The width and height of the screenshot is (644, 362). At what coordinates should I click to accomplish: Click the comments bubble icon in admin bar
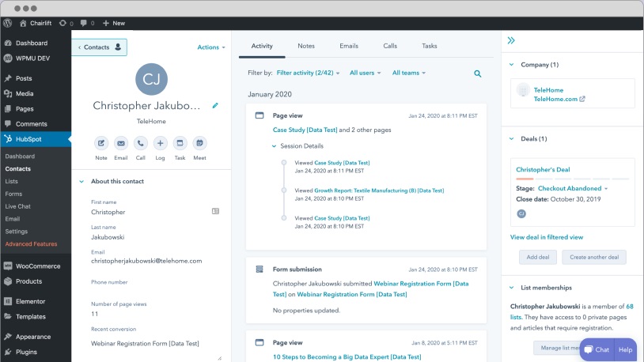[83, 23]
